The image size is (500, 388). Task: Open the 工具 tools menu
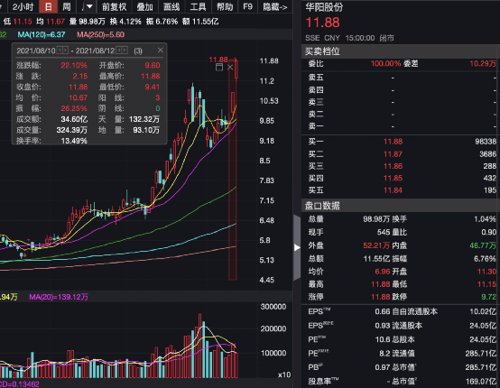198,7
